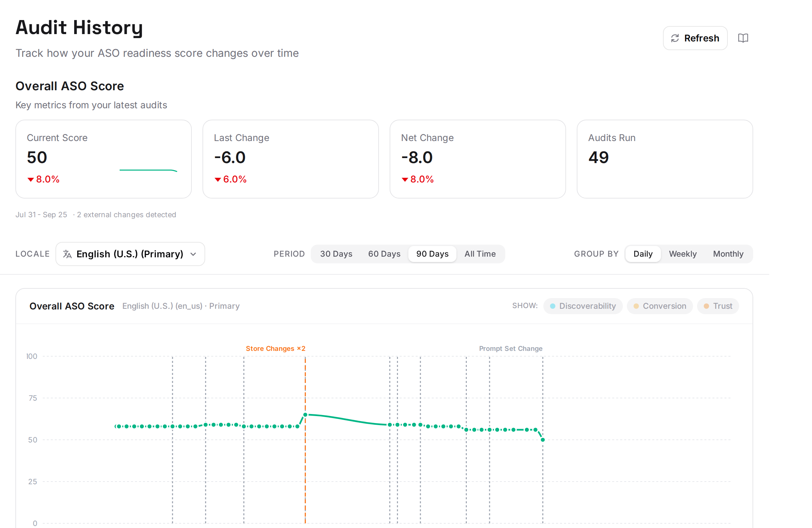
Task: Click the Refresh button
Action: click(x=695, y=38)
